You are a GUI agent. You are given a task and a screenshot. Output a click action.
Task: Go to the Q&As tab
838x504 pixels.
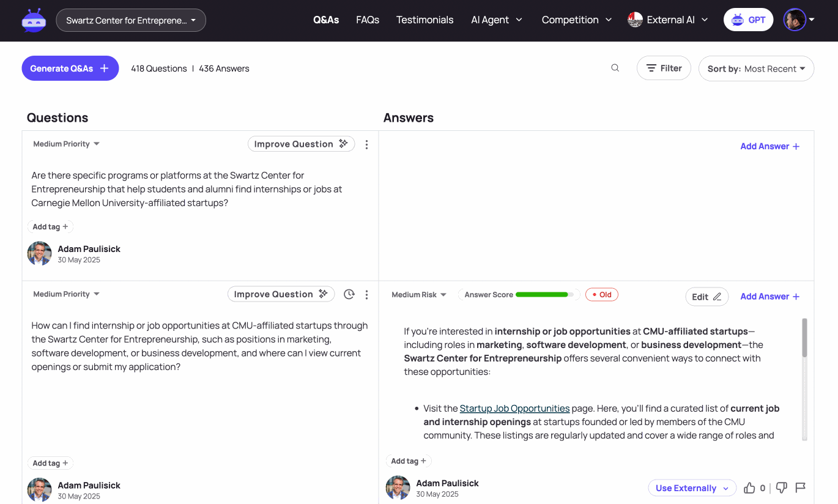click(326, 20)
